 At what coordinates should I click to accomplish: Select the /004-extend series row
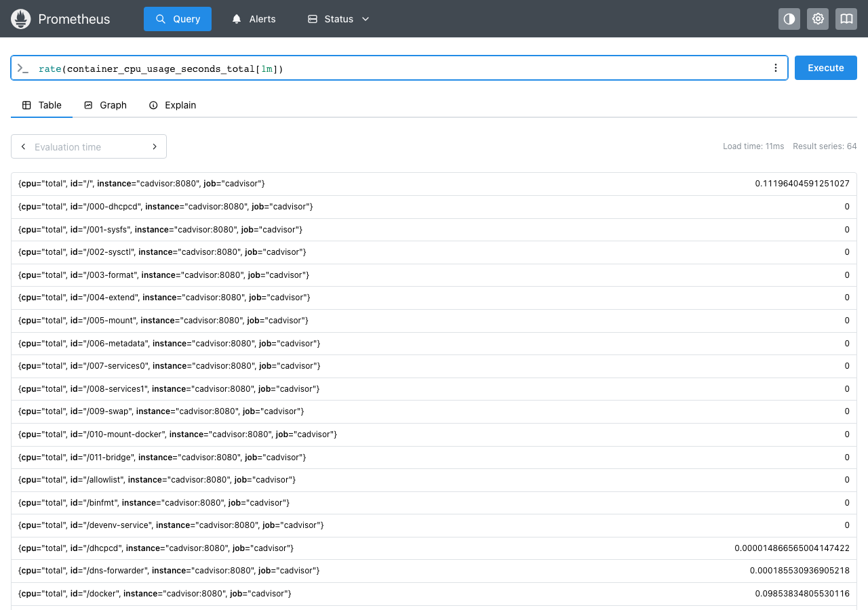tap(434, 298)
